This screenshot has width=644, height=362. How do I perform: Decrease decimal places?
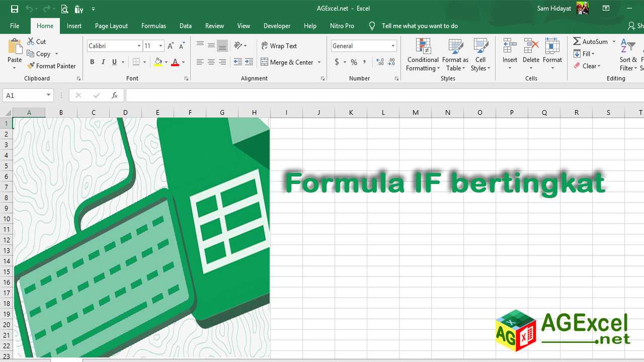pos(391,62)
